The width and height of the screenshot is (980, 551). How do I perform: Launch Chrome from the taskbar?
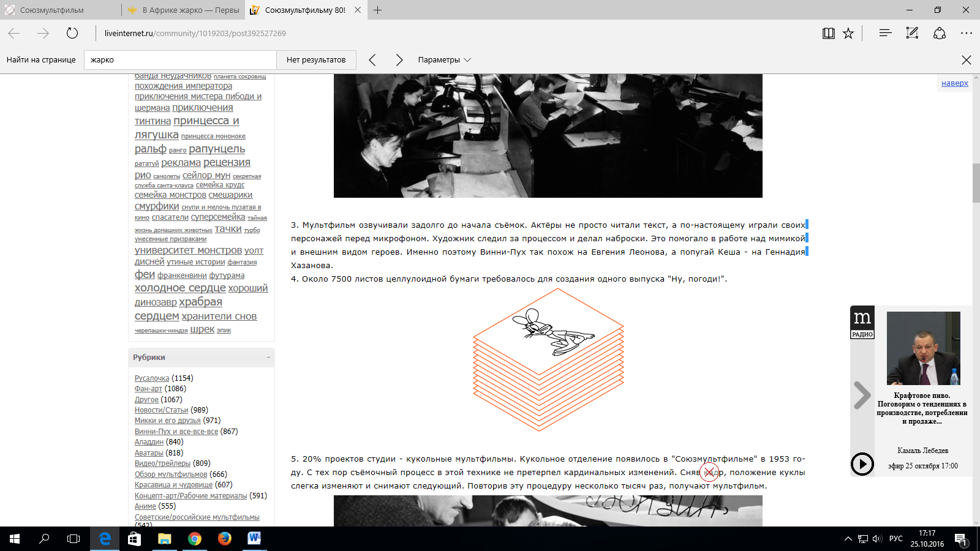click(194, 539)
